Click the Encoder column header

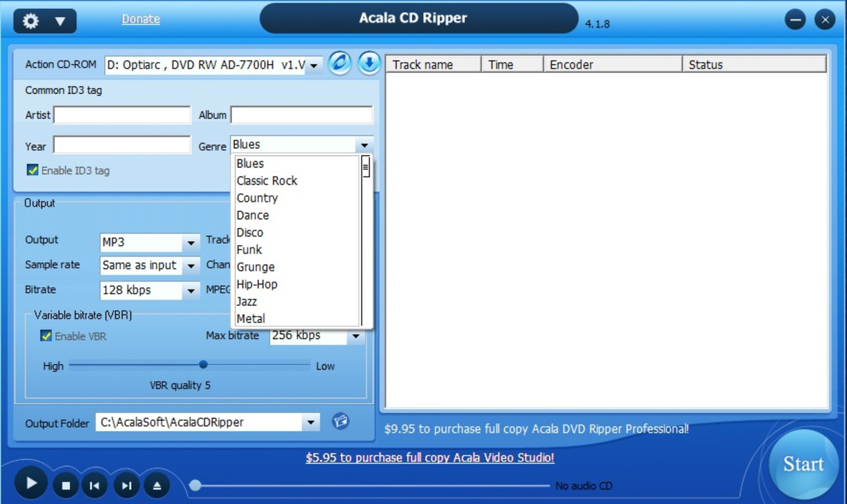613,64
